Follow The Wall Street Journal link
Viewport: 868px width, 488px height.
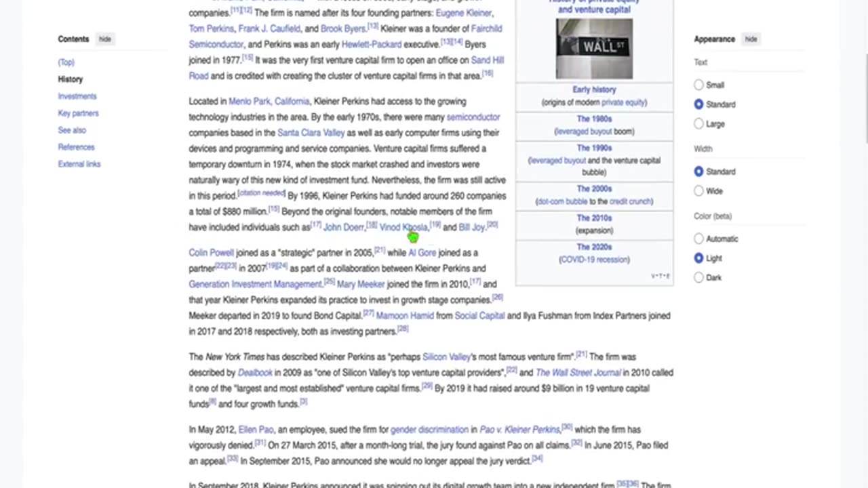pos(578,373)
